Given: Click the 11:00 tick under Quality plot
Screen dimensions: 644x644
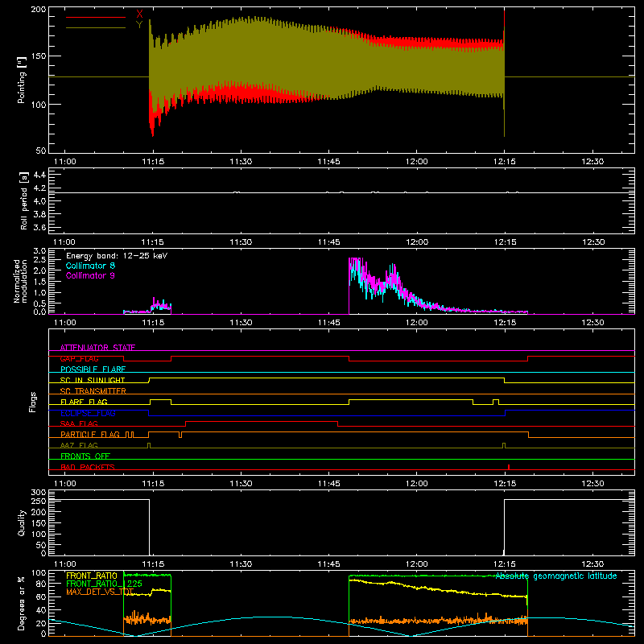Looking at the screenshot, I should coord(65,564).
